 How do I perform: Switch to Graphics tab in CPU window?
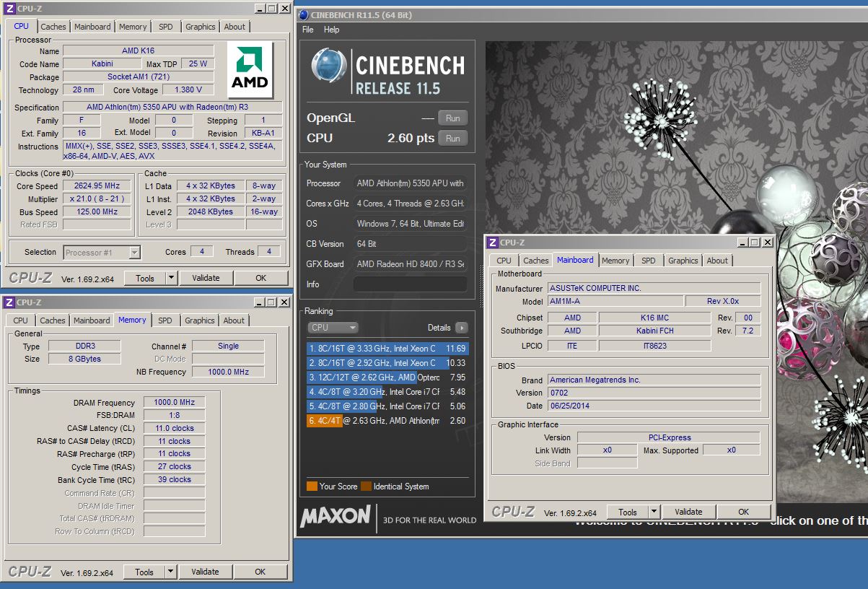pyautogui.click(x=201, y=27)
